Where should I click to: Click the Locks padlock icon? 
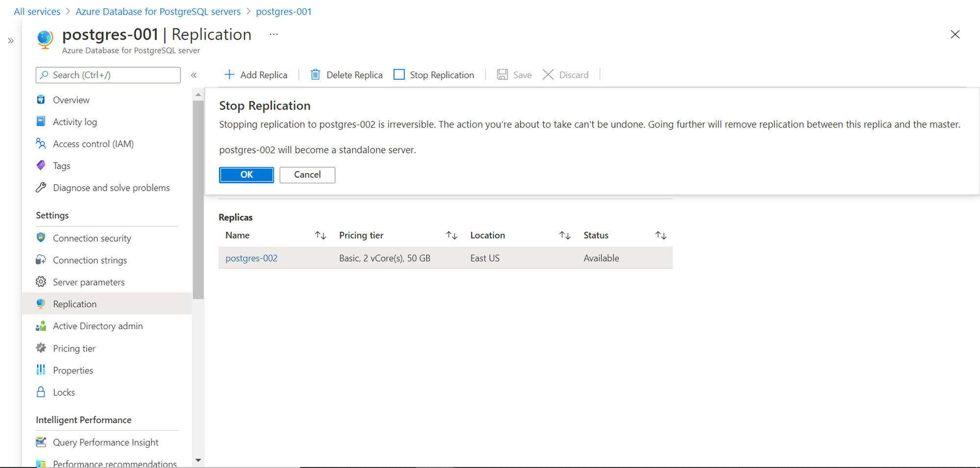coord(41,392)
